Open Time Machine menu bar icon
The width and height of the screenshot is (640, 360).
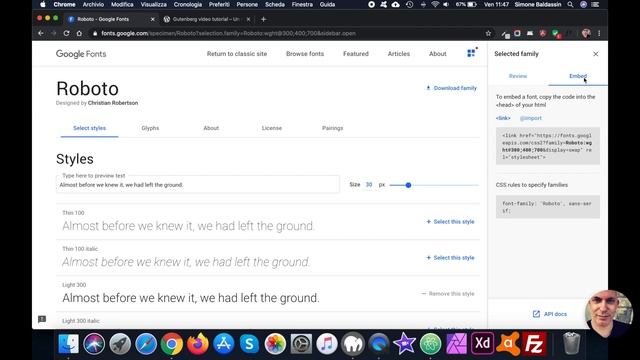(x=409, y=4)
